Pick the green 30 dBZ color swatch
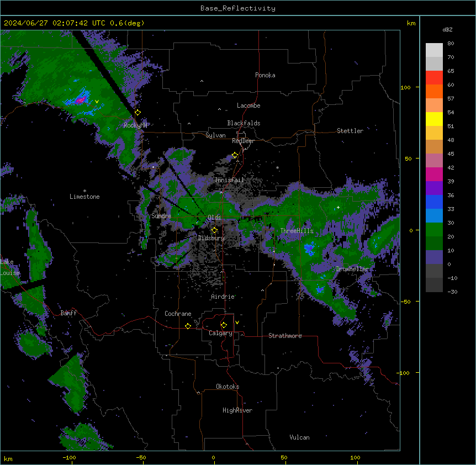Viewport: 476px width, 465px height. (x=434, y=230)
